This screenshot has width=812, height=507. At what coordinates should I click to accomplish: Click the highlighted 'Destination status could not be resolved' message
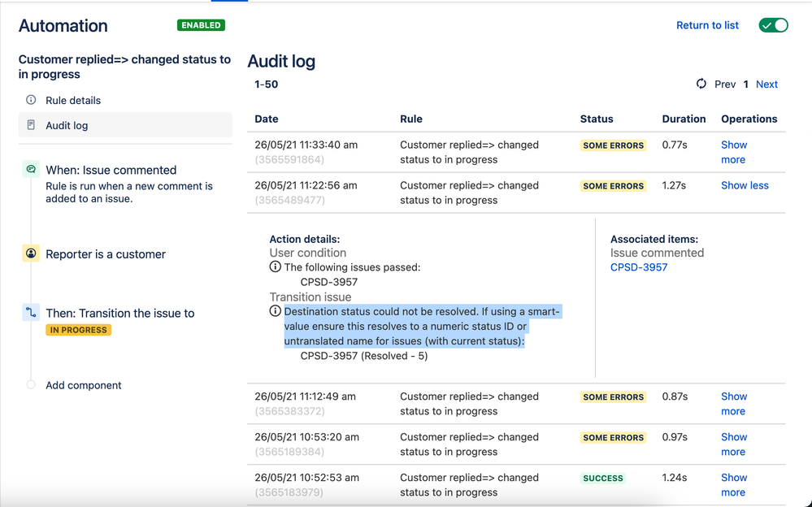point(422,327)
